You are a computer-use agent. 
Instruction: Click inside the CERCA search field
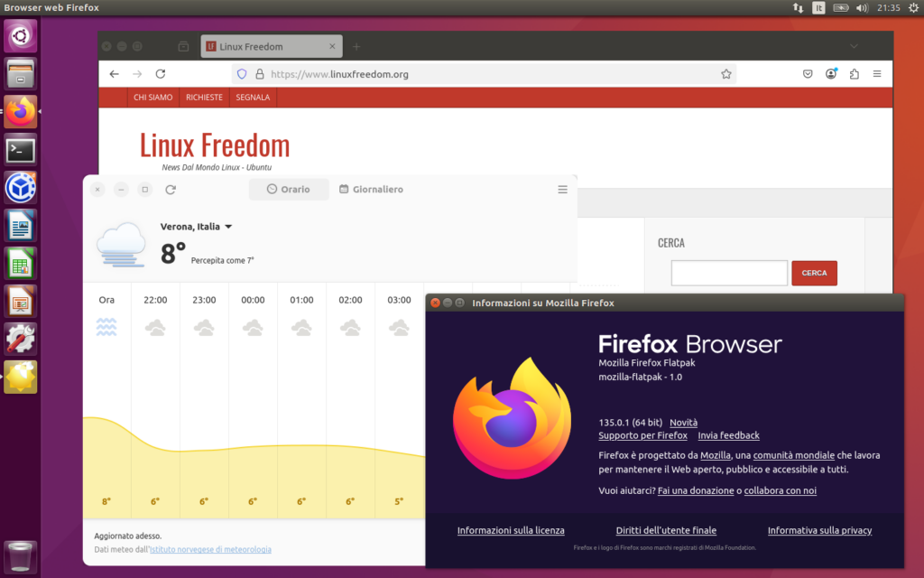(728, 273)
